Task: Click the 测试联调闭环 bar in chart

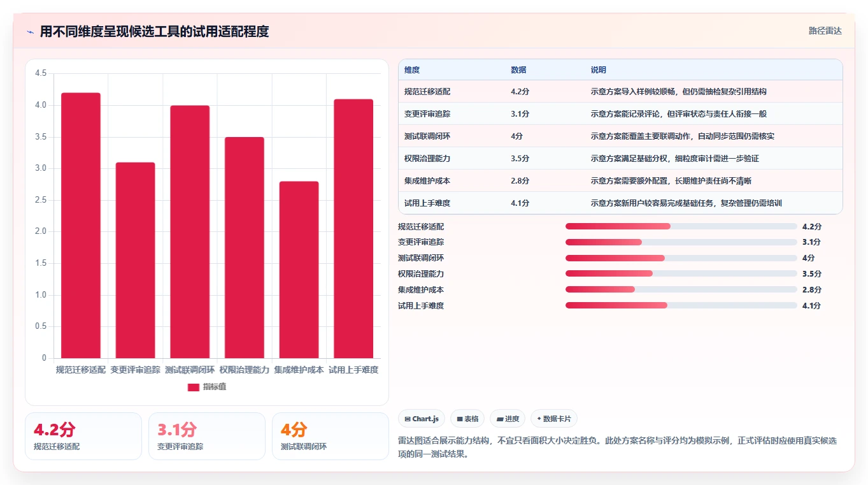Action: click(x=190, y=232)
